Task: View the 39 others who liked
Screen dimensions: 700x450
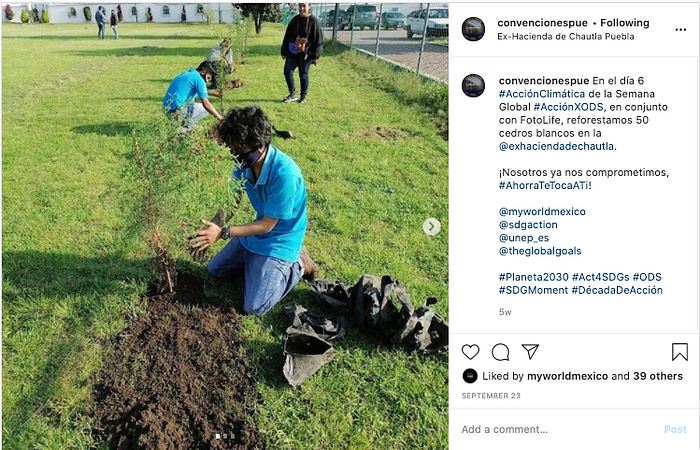Action: [658, 376]
